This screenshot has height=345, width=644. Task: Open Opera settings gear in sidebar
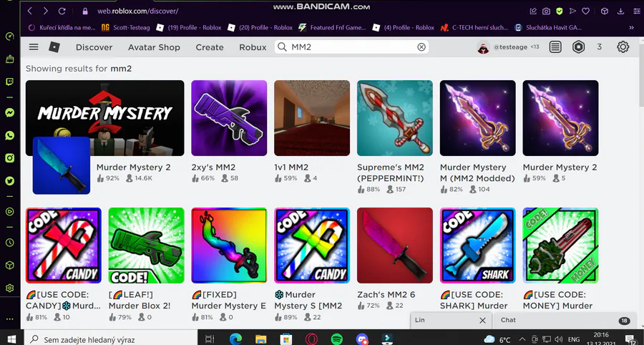10,288
